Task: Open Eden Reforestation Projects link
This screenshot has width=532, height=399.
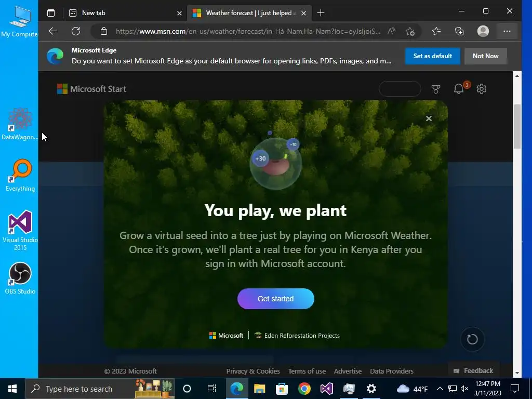Action: click(297, 336)
